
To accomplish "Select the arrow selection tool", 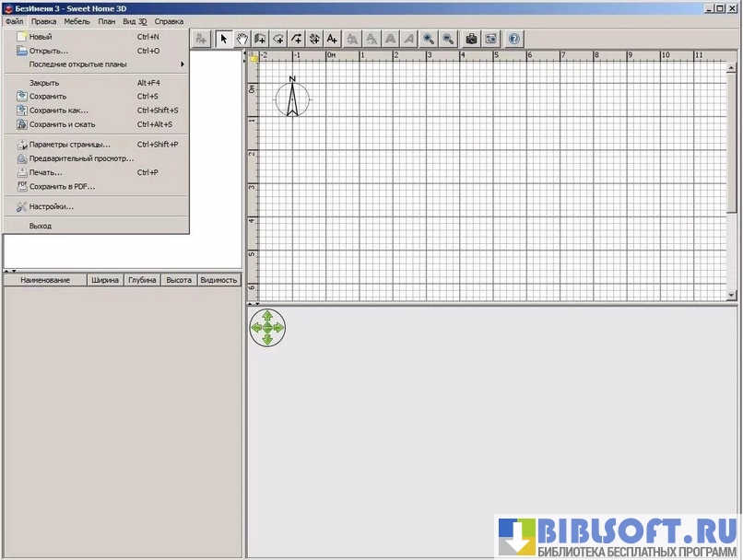I will 224,39.
